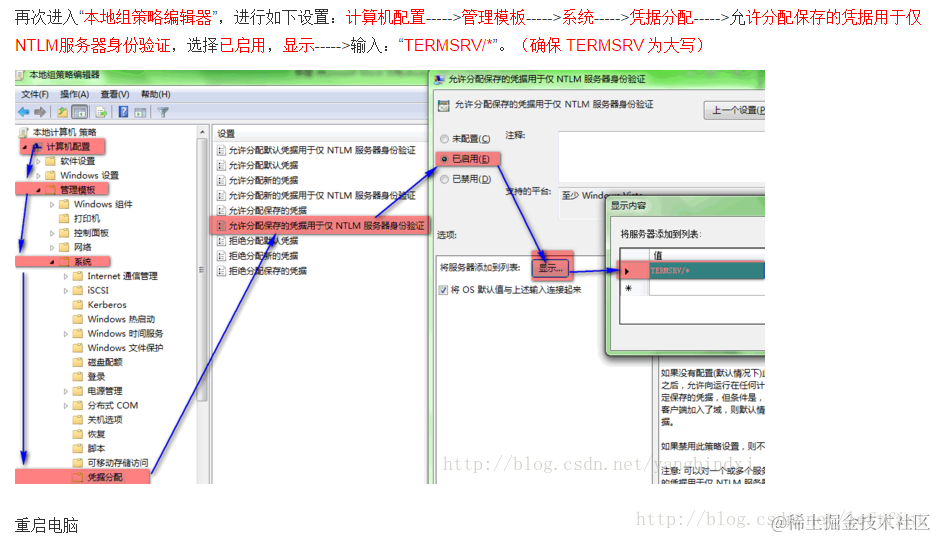Screen dimensions: 937x539
Task: Click the tree pane vertical scrollbar thumb
Action: pos(202,269)
